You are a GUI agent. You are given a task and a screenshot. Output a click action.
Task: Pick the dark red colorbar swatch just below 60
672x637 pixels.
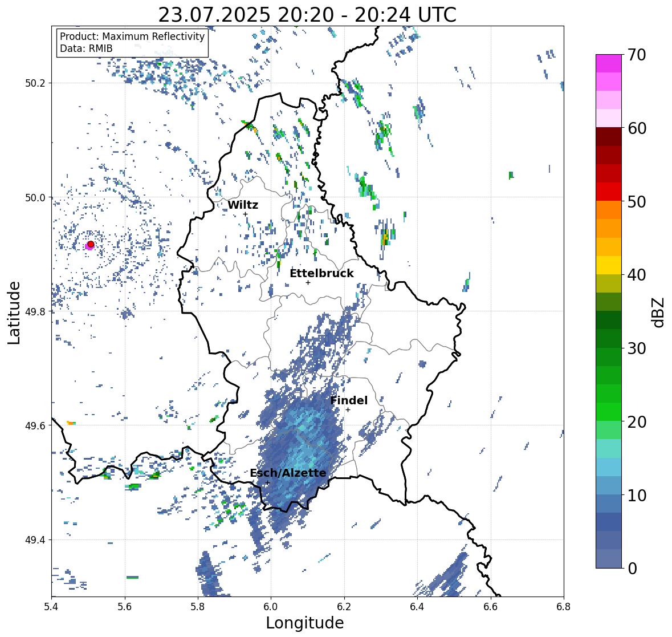click(609, 137)
